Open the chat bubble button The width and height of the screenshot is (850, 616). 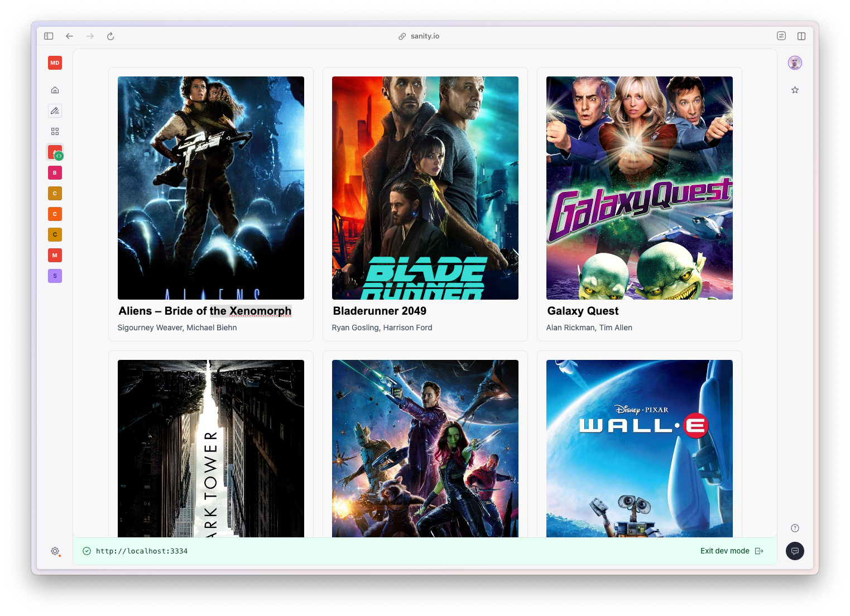click(x=795, y=551)
